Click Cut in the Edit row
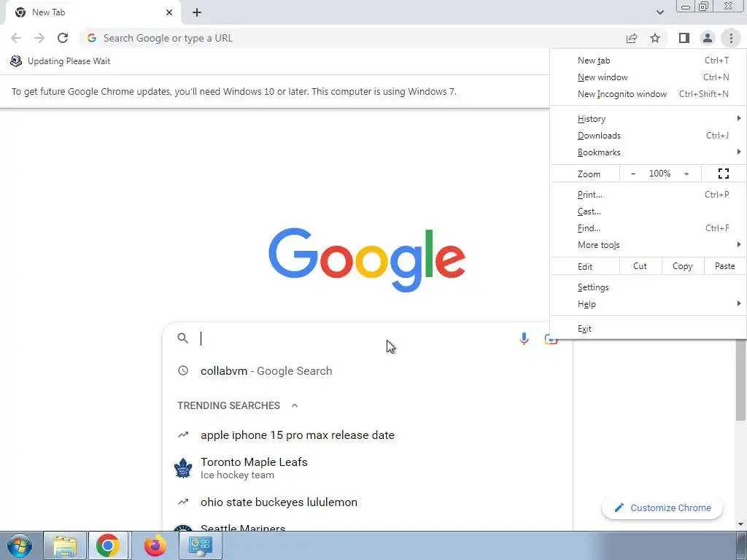 click(640, 266)
